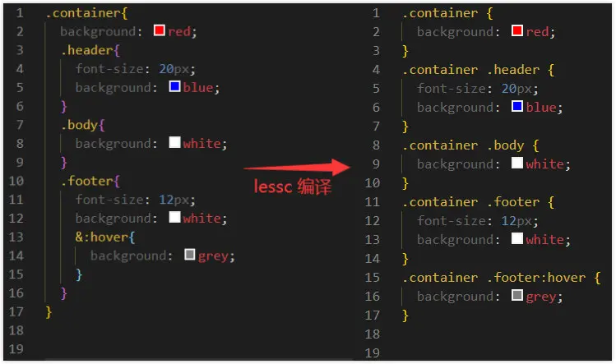
Task: Click the &:hover selector in the left pane
Action: pyautogui.click(x=101, y=237)
